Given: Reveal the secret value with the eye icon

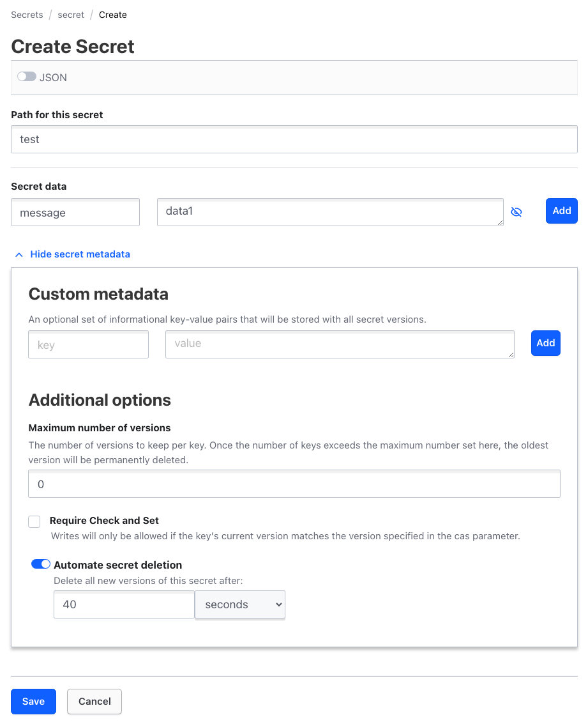Looking at the screenshot, I should click(x=516, y=211).
